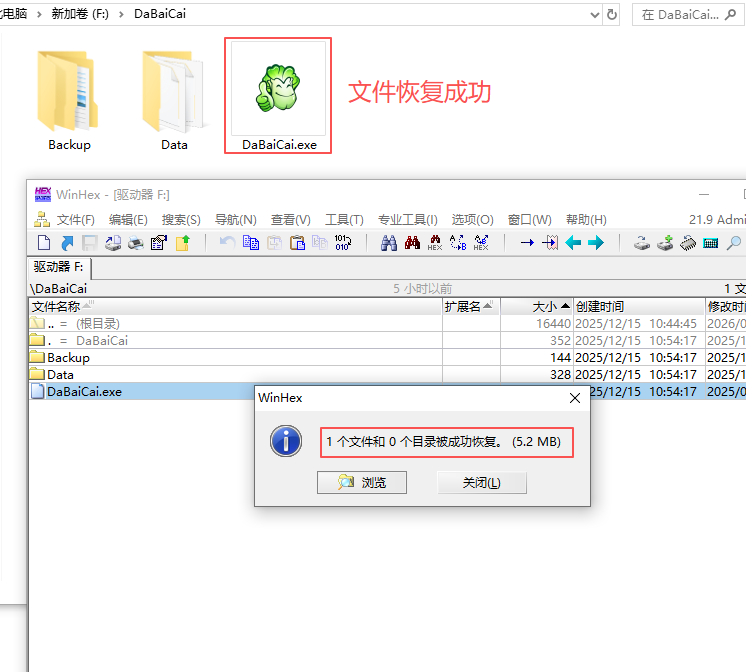Open the 工具(T) menu
Screen dimensions: 746x672
point(344,220)
